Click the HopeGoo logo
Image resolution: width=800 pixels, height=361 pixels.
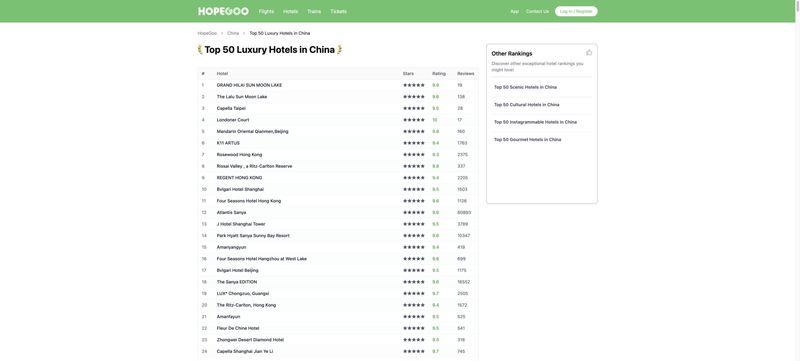pos(223,11)
